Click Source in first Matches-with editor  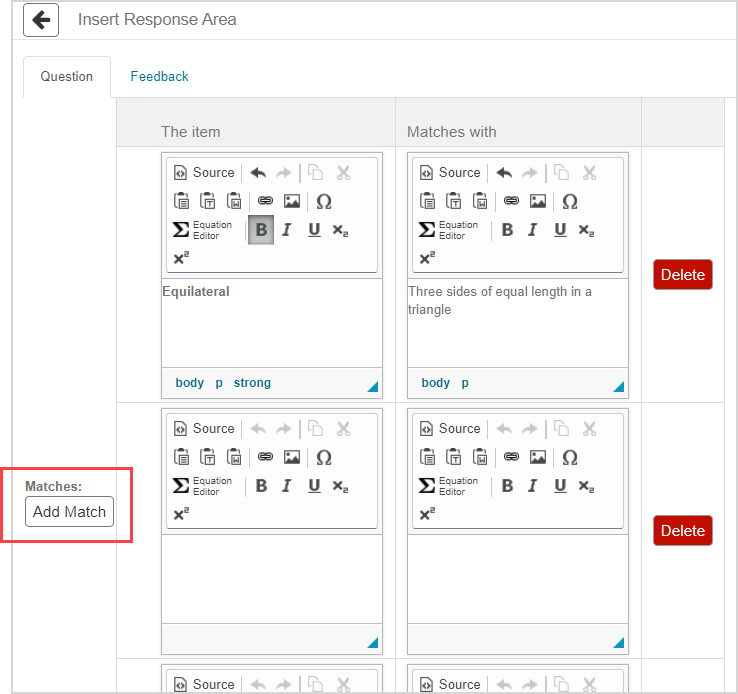pos(450,173)
